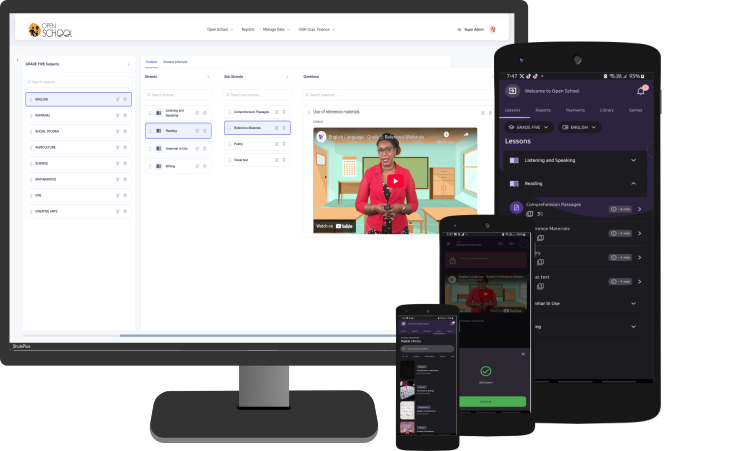Play the YouTube video on the monitor
The image size is (745, 451).
click(395, 181)
